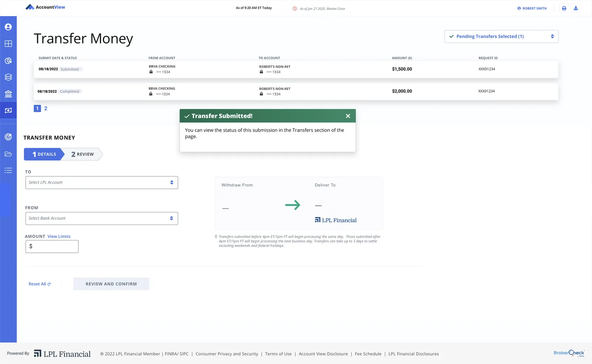Open the user profile sidebar icon
The width and height of the screenshot is (592, 364).
click(8, 27)
